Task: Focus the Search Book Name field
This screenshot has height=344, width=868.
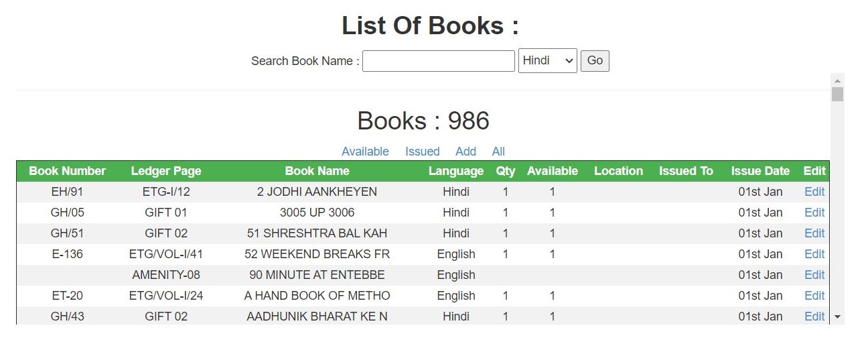Action: (439, 60)
